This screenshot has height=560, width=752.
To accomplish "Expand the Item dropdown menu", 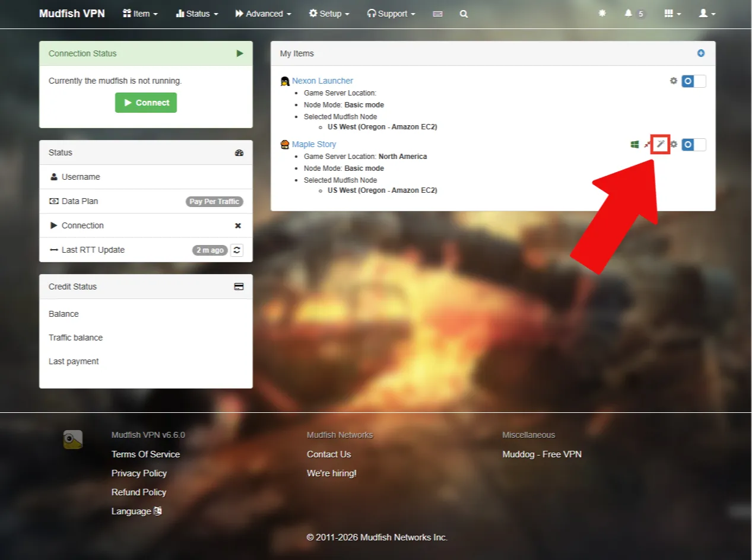I will (140, 14).
